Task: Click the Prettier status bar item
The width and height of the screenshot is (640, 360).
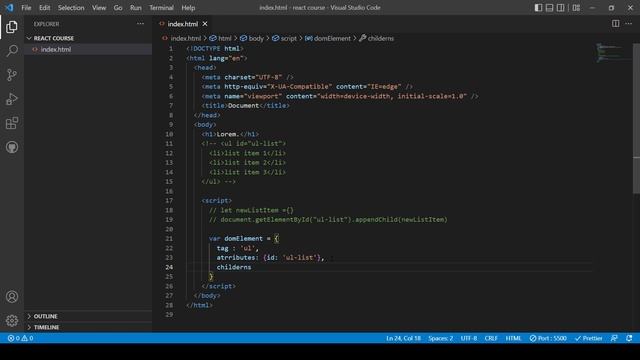Action: tap(589, 338)
